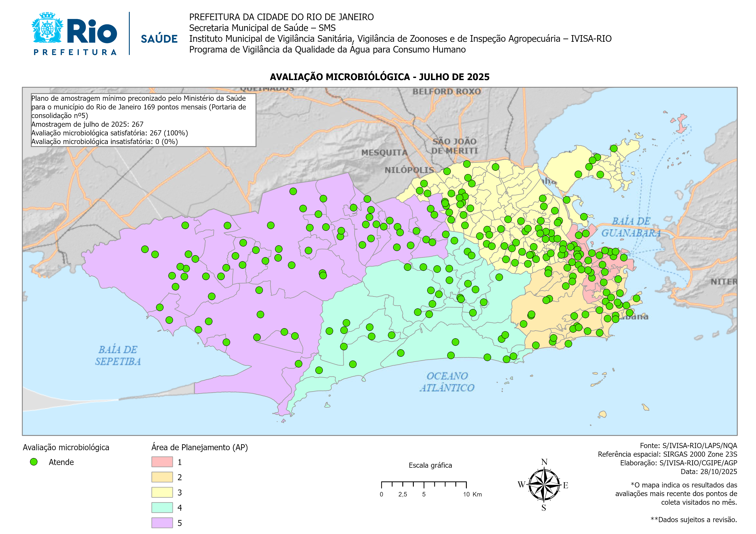Click the map title Avaliação Microbiológica
The width and height of the screenshot is (756, 534).
(379, 77)
